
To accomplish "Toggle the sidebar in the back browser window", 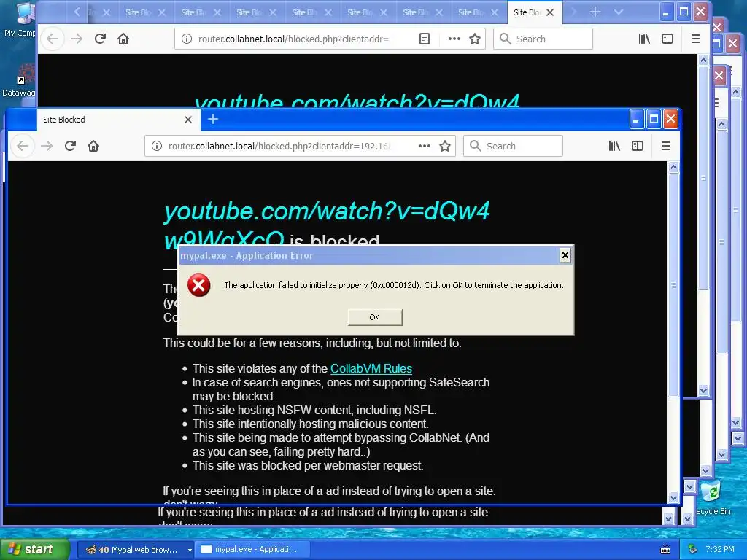I will (x=667, y=39).
